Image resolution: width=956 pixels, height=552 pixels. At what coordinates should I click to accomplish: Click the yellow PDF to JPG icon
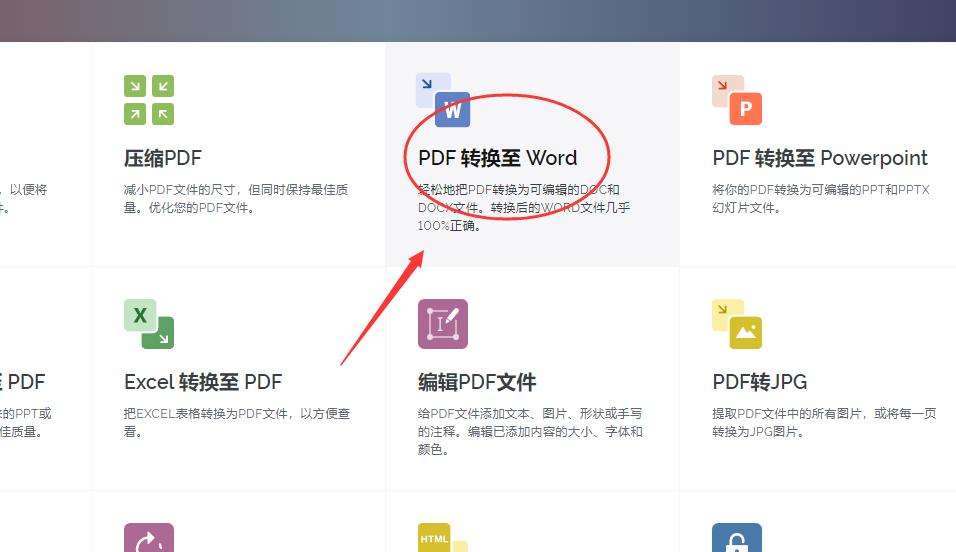pos(737,324)
